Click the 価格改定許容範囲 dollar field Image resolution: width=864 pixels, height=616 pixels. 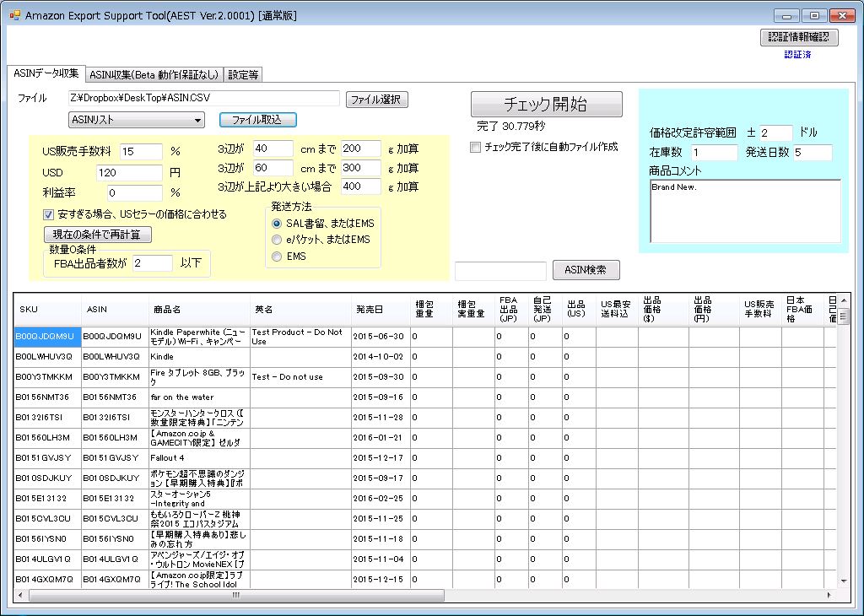click(x=776, y=132)
